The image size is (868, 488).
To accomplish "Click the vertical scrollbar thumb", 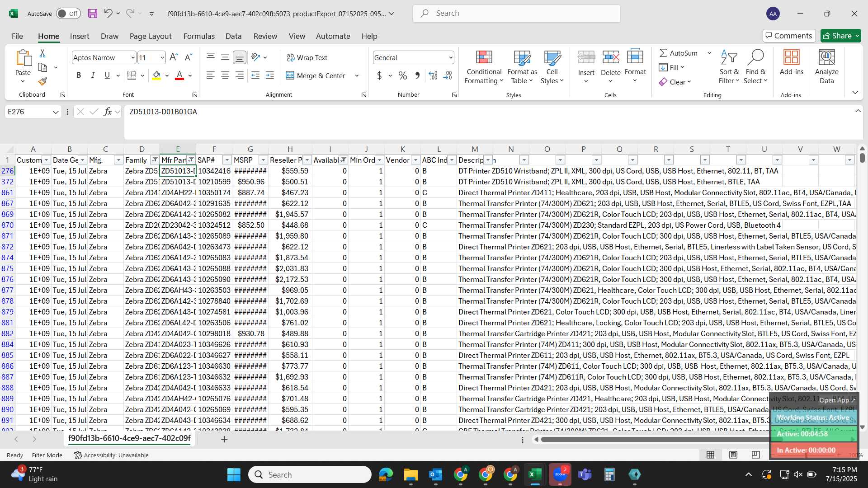I will coord(862,158).
